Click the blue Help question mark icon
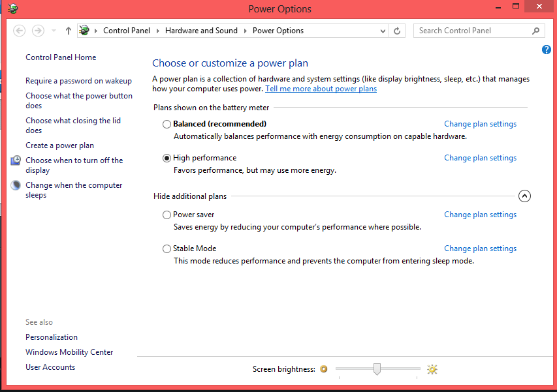557x392 pixels. click(x=547, y=50)
